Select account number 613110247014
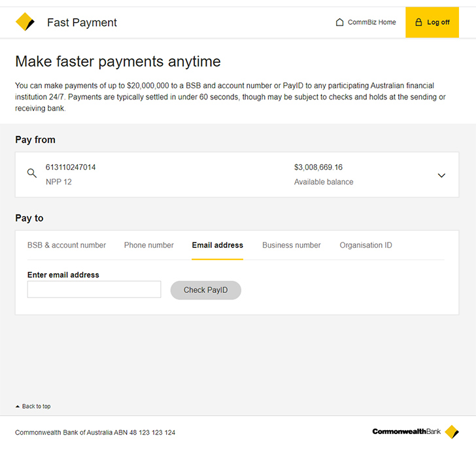The image size is (476, 455). tap(71, 167)
